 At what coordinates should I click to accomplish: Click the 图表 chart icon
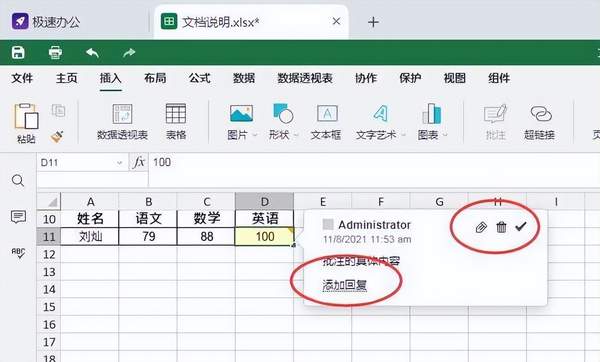tap(432, 113)
